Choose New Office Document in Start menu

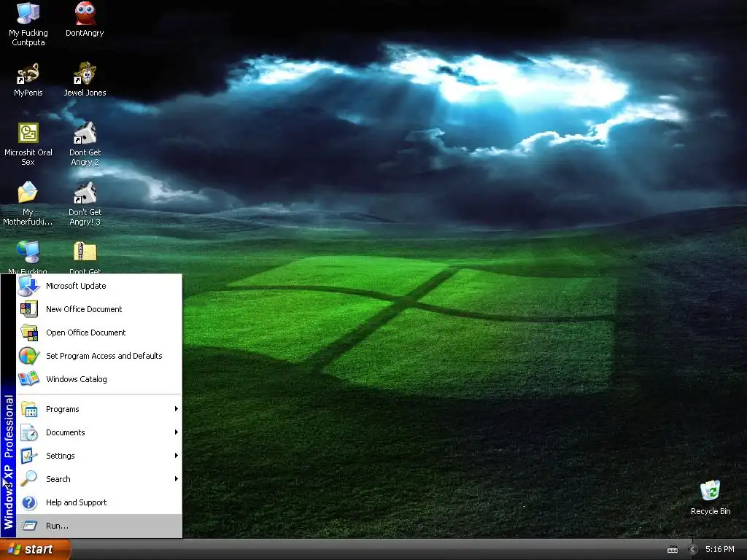coord(99,309)
